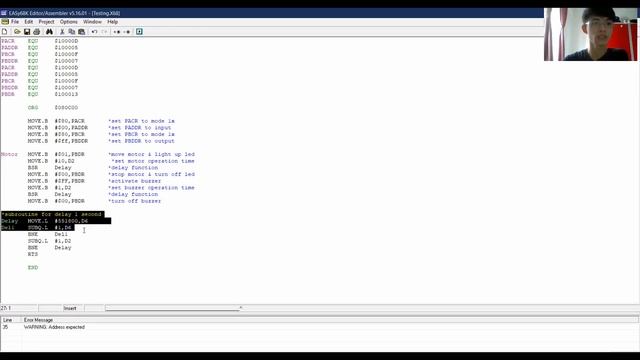Image resolution: width=640 pixels, height=360 pixels.
Task: Click the '*turn off buzzer' comment
Action: click(135, 201)
